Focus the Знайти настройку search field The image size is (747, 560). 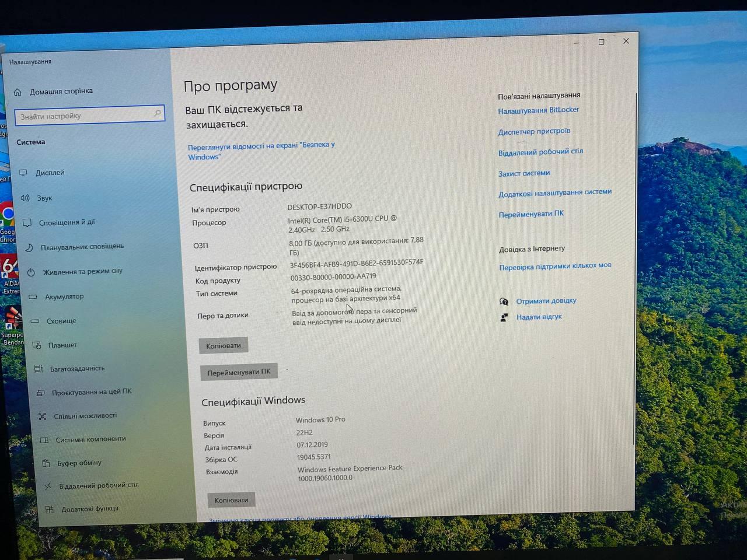click(x=89, y=115)
